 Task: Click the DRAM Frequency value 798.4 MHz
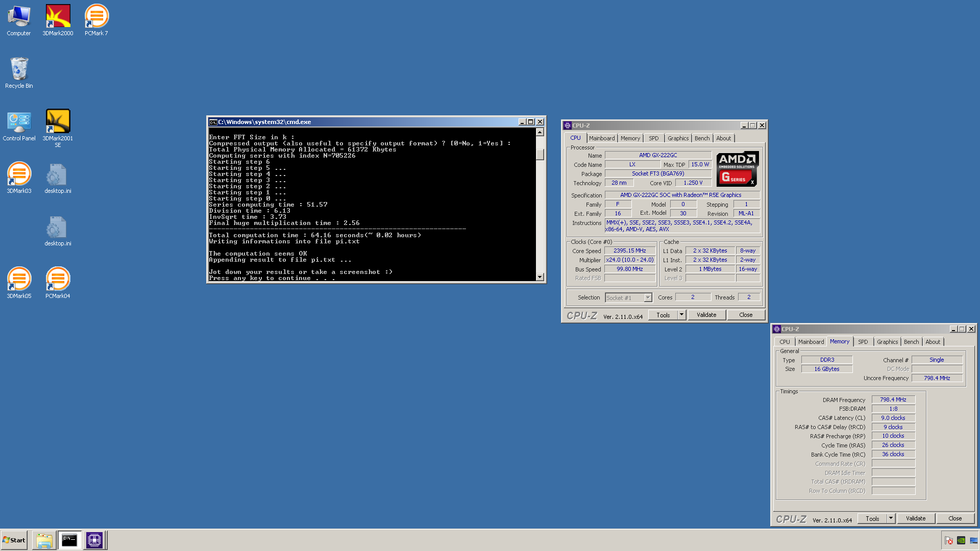893,399
